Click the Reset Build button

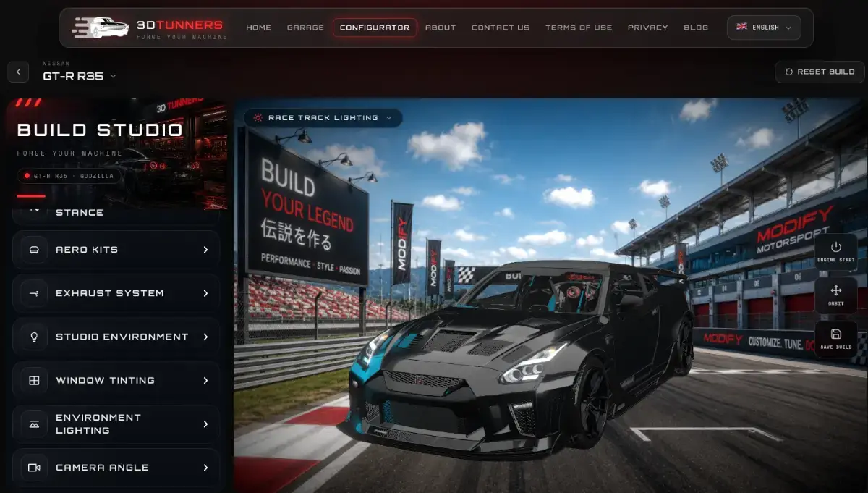[820, 72]
